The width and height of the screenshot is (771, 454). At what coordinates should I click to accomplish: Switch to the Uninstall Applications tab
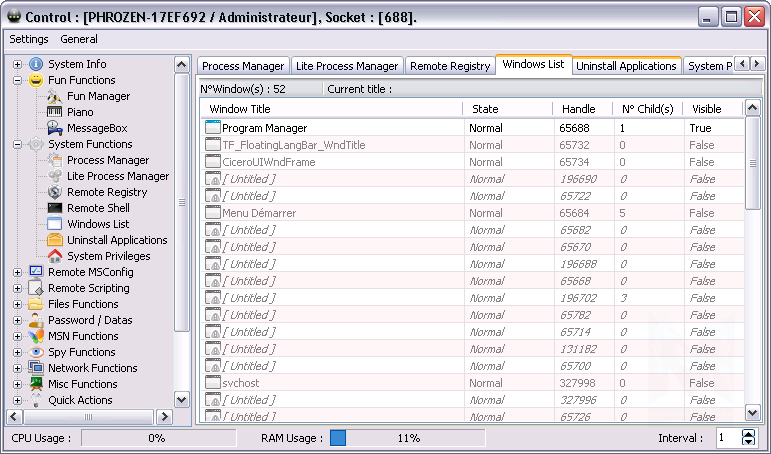[626, 66]
